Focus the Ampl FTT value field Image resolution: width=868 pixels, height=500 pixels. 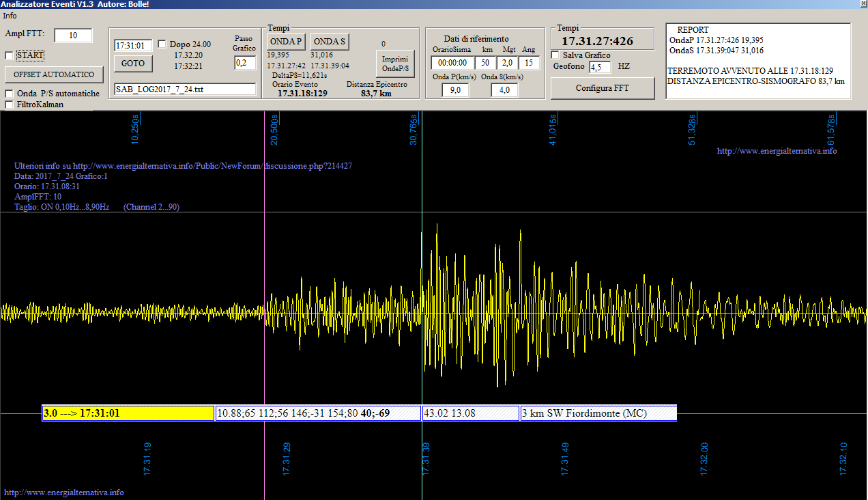pos(73,36)
